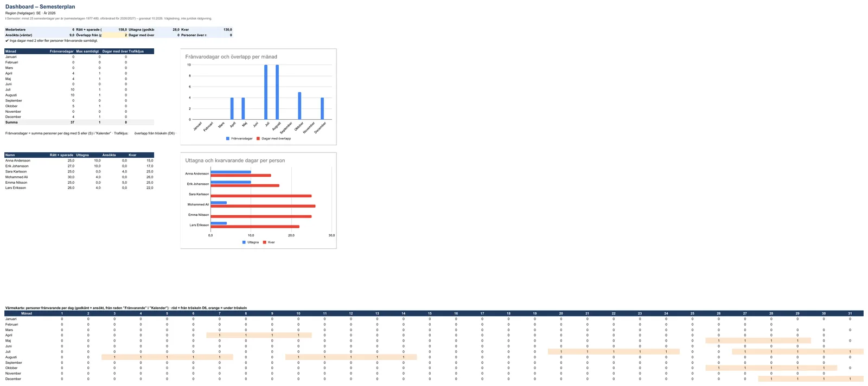Screen dimensions: 868x386
Task: Click the Oktober bar in the monthly chart
Action: (x=299, y=106)
